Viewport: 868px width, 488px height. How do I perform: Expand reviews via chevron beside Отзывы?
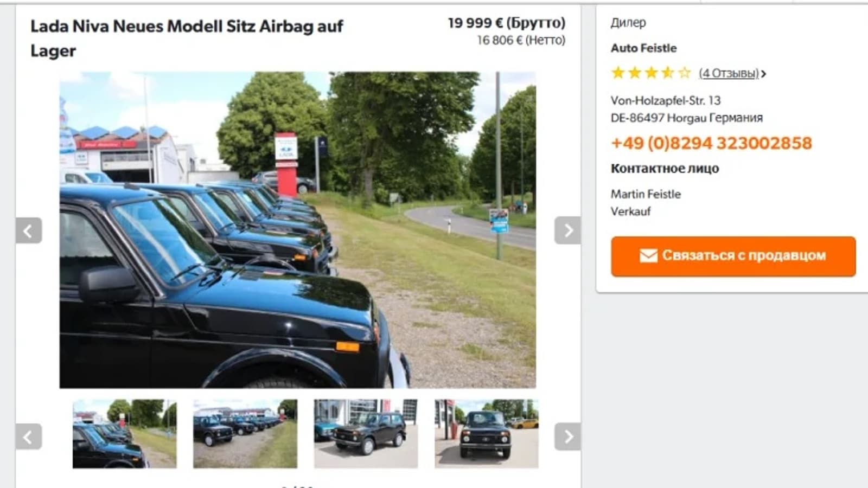(x=764, y=74)
